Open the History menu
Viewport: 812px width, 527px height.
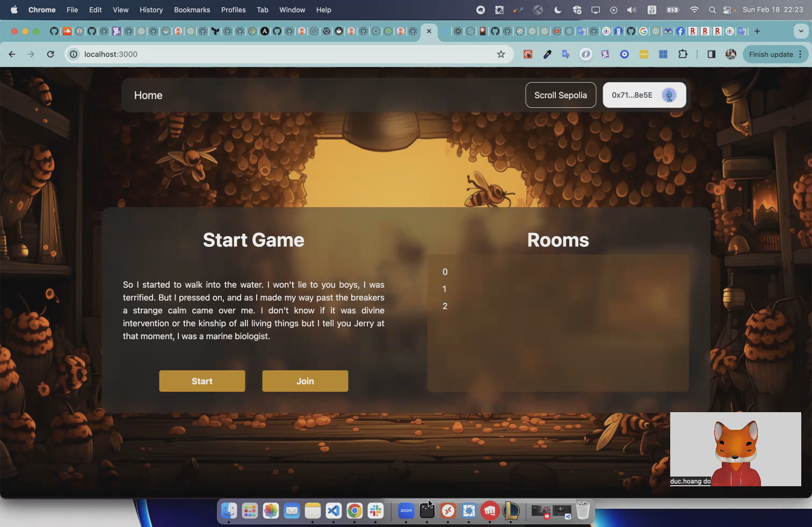coord(151,10)
